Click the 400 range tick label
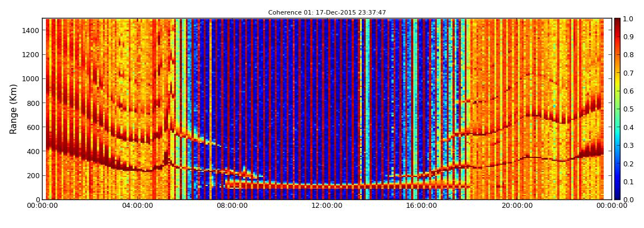The height and width of the screenshot is (228, 644). (x=33, y=152)
